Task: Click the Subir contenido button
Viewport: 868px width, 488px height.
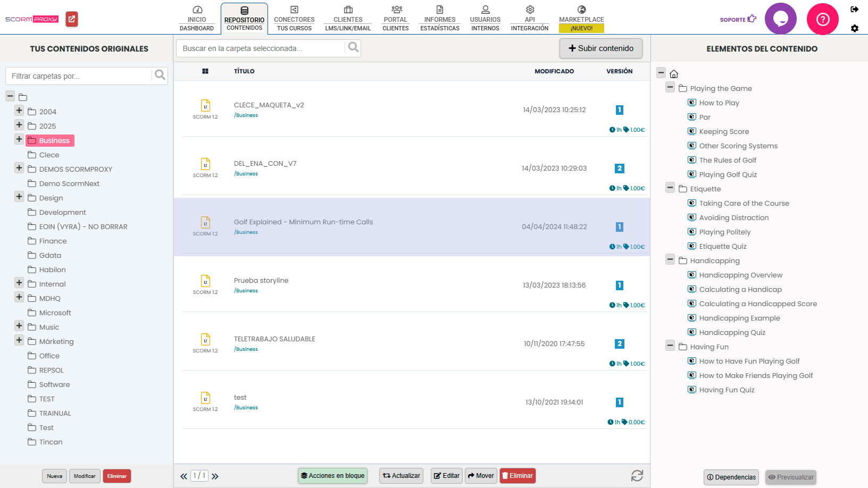Action: point(601,48)
